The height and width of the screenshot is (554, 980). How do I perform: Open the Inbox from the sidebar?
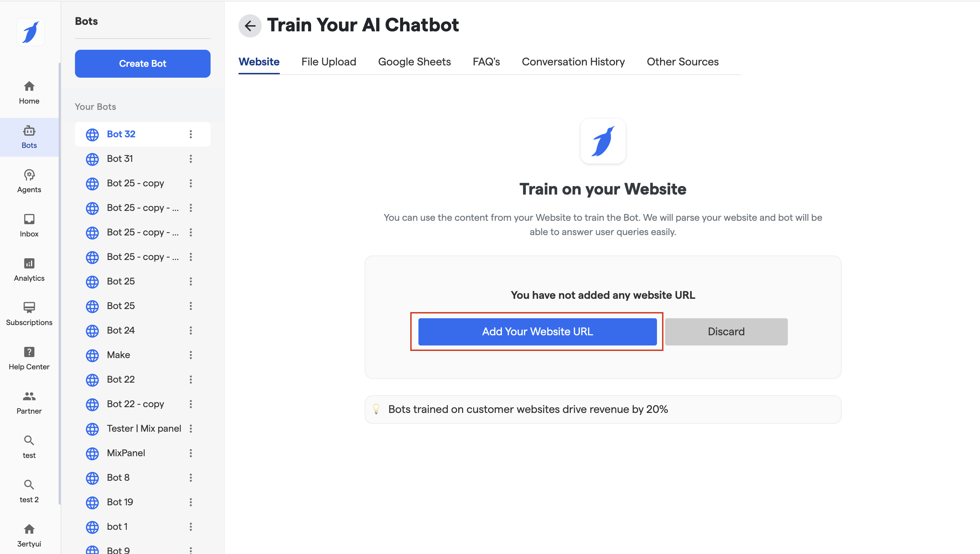29,225
